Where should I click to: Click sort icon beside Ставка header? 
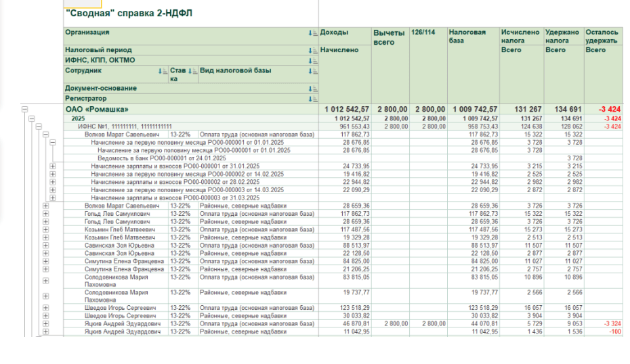coord(192,71)
